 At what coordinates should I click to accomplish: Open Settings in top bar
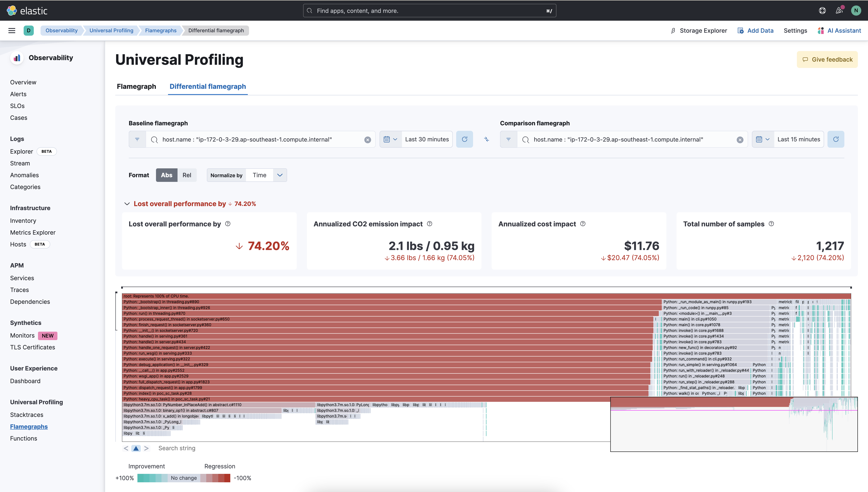795,30
